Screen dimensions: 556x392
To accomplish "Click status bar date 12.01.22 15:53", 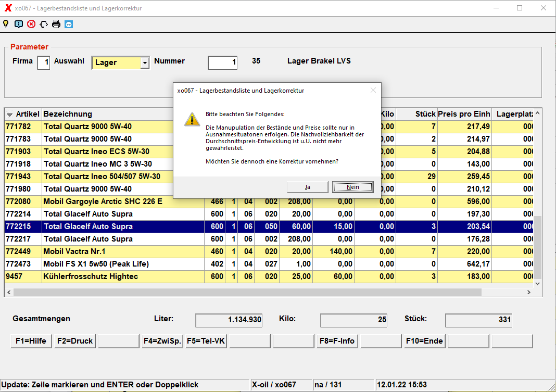I will (x=402, y=385).
